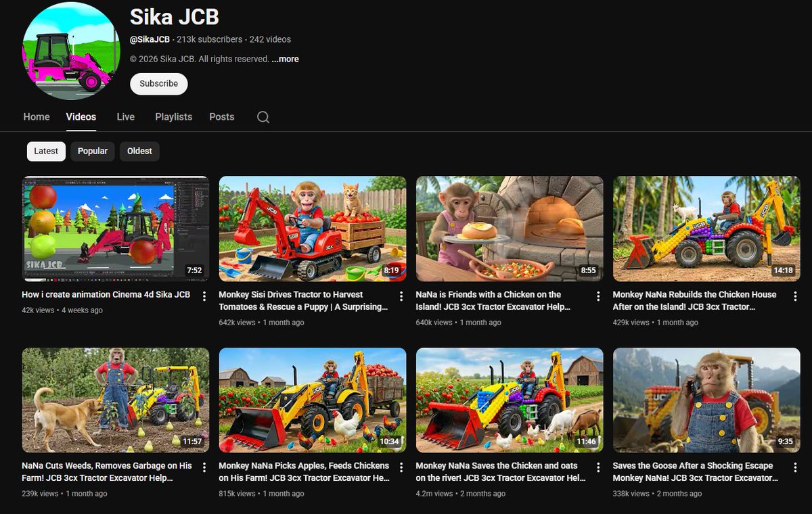
Task: Click the 8:19 duration badge
Action: [x=391, y=271]
